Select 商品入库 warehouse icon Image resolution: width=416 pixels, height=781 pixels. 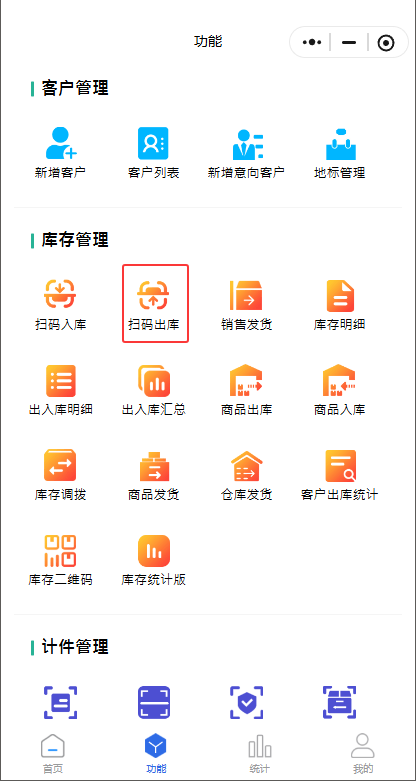click(x=340, y=381)
